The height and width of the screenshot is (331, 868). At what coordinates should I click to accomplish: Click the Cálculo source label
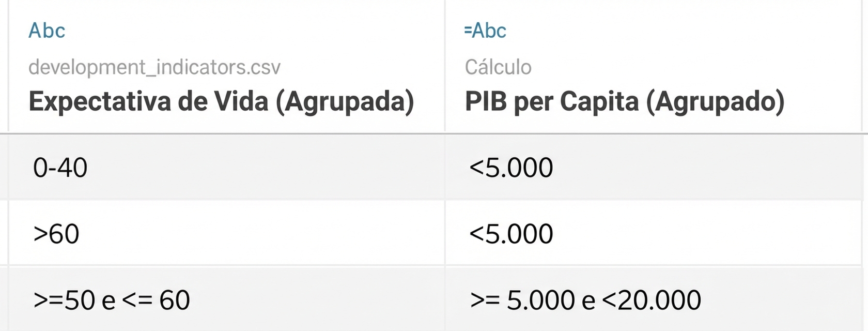498,67
